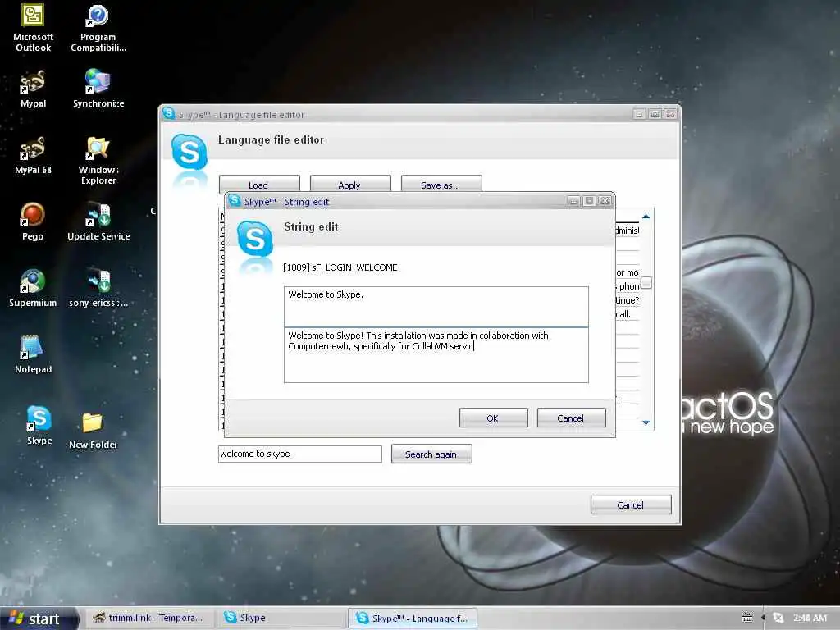Select the MyPal 68 desktop shortcut
The height and width of the screenshot is (630, 840).
coord(33,155)
